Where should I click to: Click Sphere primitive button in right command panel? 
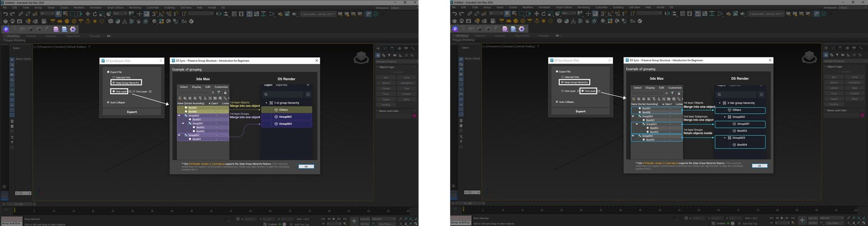834,82
